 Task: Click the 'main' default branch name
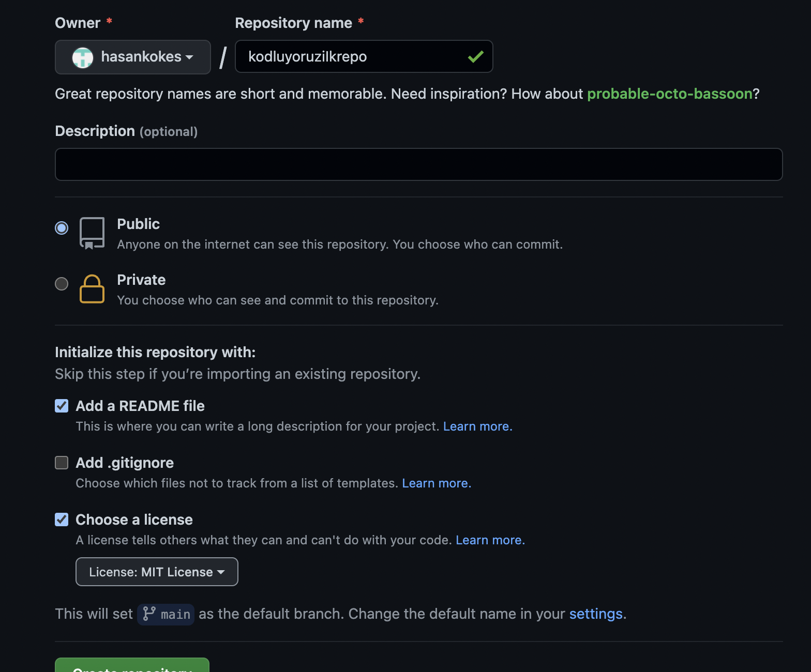pos(175,615)
